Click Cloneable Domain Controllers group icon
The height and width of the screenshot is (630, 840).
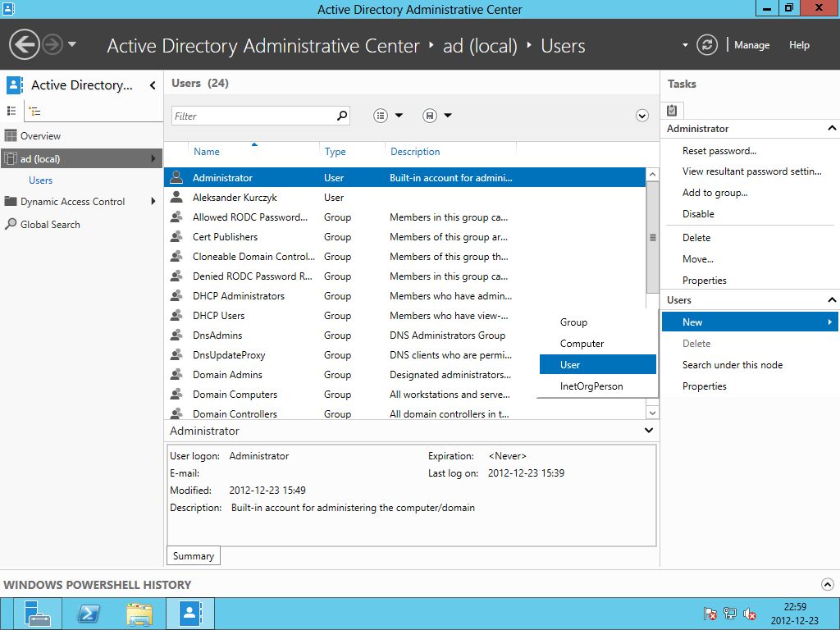click(x=176, y=257)
